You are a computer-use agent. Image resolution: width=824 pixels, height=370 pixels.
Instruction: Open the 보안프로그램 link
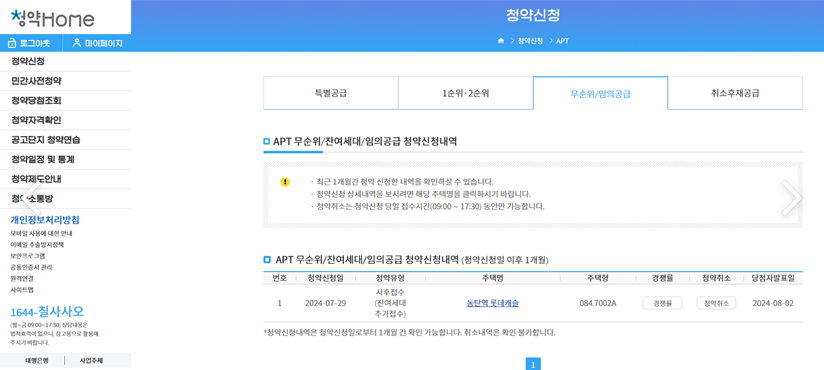point(28,256)
